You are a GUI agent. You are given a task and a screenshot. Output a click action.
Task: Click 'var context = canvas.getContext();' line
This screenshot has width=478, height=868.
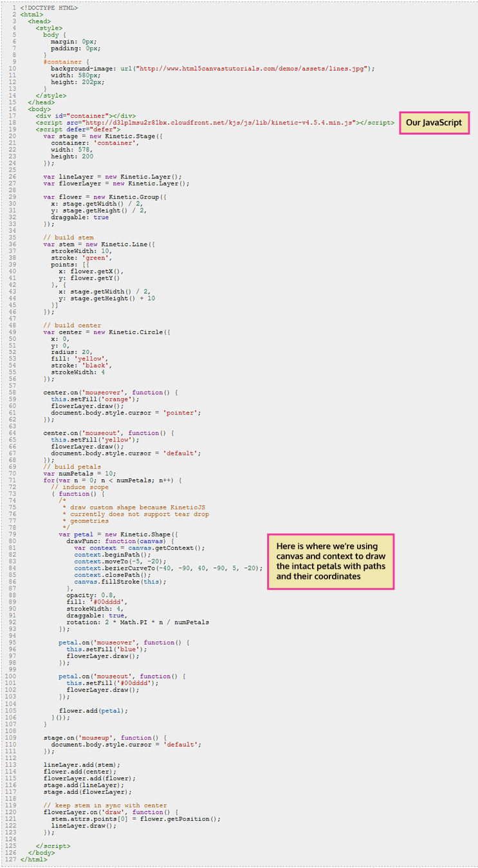pyautogui.click(x=140, y=548)
